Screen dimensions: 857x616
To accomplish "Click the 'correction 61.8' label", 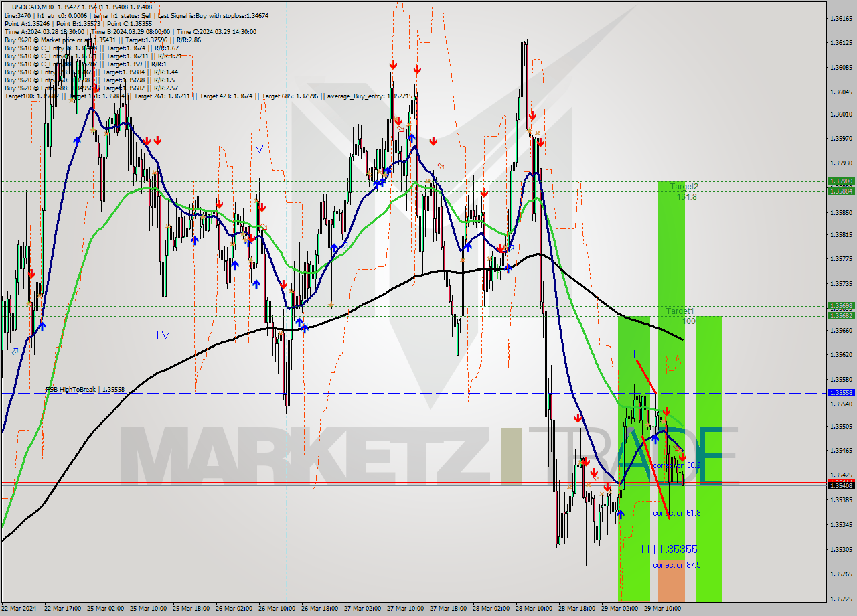I will pyautogui.click(x=677, y=513).
